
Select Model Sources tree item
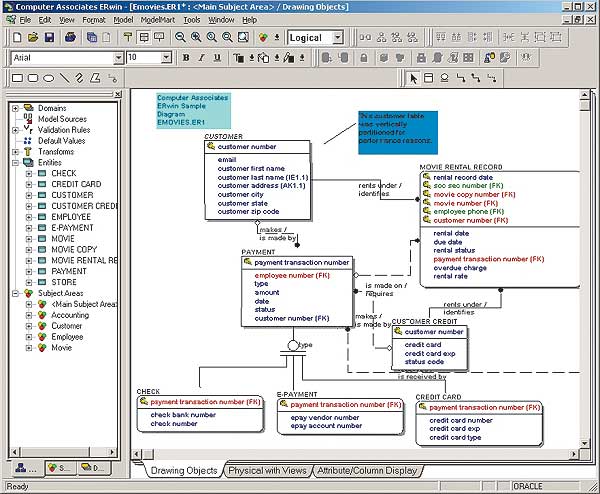click(62, 119)
